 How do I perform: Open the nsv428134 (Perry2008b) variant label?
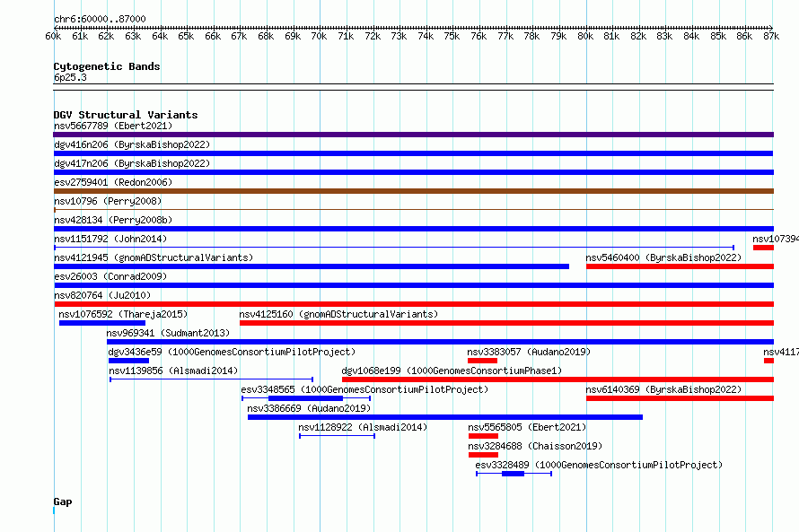[113, 220]
